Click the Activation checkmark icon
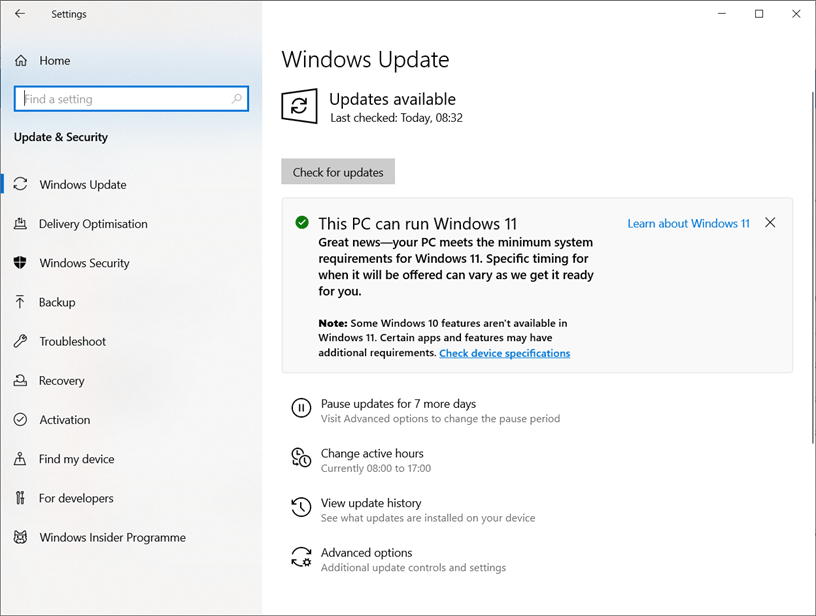Viewport: 816px width, 616px height. click(x=20, y=419)
